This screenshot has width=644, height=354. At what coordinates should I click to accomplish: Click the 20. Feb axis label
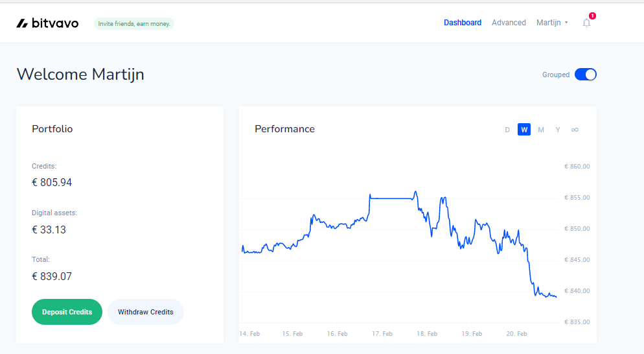(x=516, y=333)
